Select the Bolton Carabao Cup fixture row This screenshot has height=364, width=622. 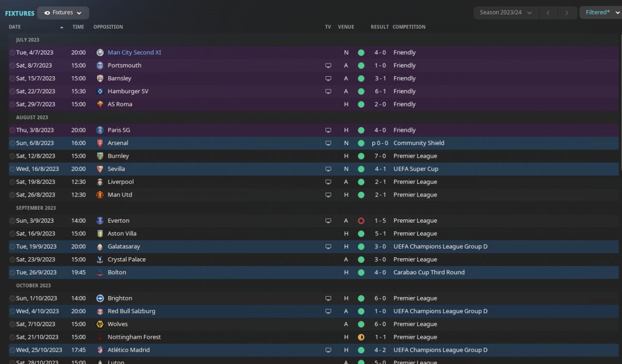click(x=243, y=272)
